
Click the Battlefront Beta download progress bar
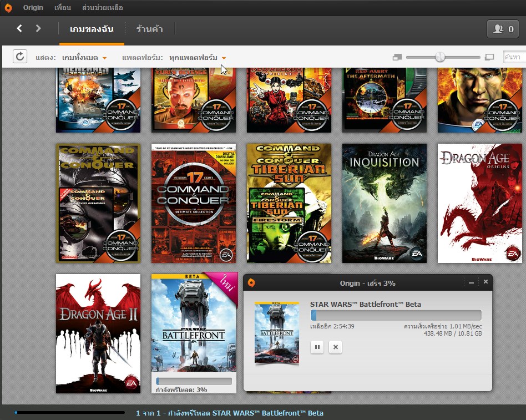tap(396, 315)
